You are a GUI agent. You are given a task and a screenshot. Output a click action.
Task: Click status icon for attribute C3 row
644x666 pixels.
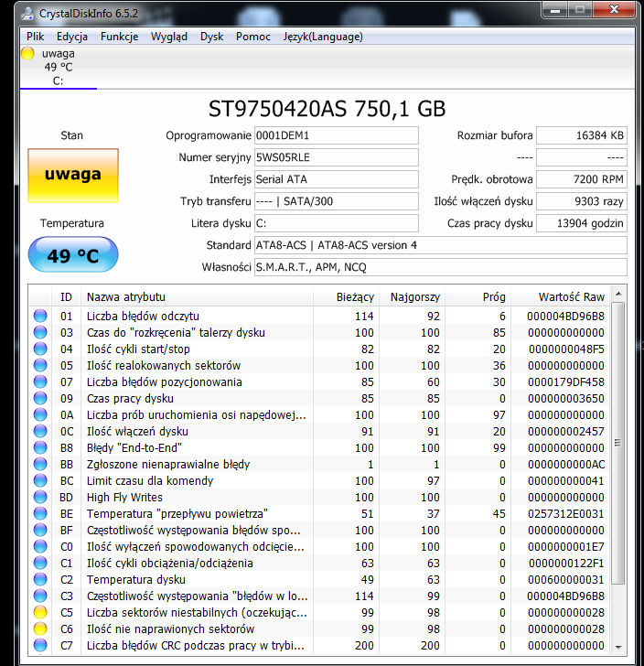[x=40, y=596]
